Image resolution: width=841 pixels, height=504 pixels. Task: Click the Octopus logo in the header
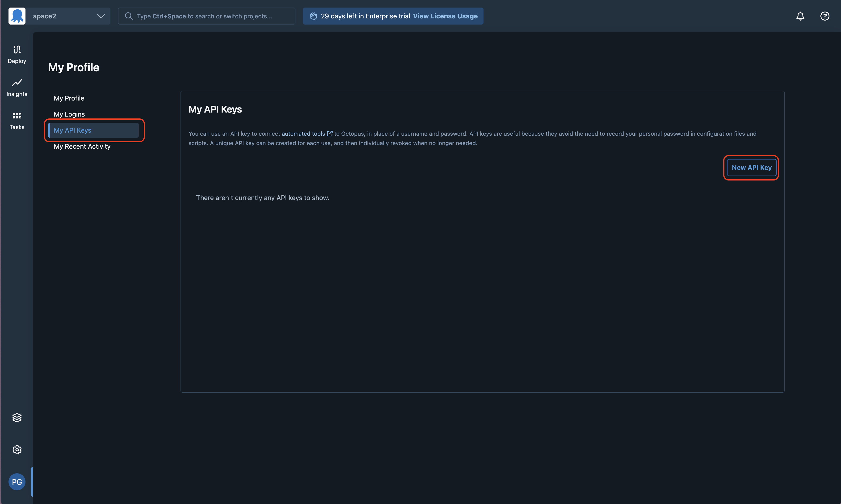(17, 16)
